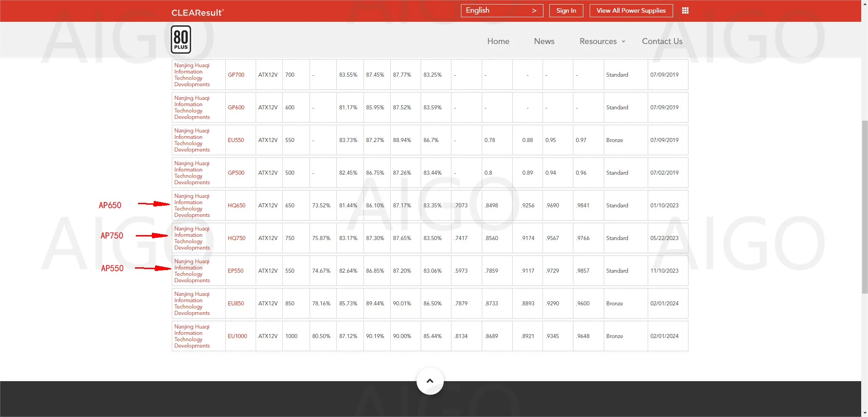Click the scroll-to-top arrow button

pyautogui.click(x=430, y=381)
